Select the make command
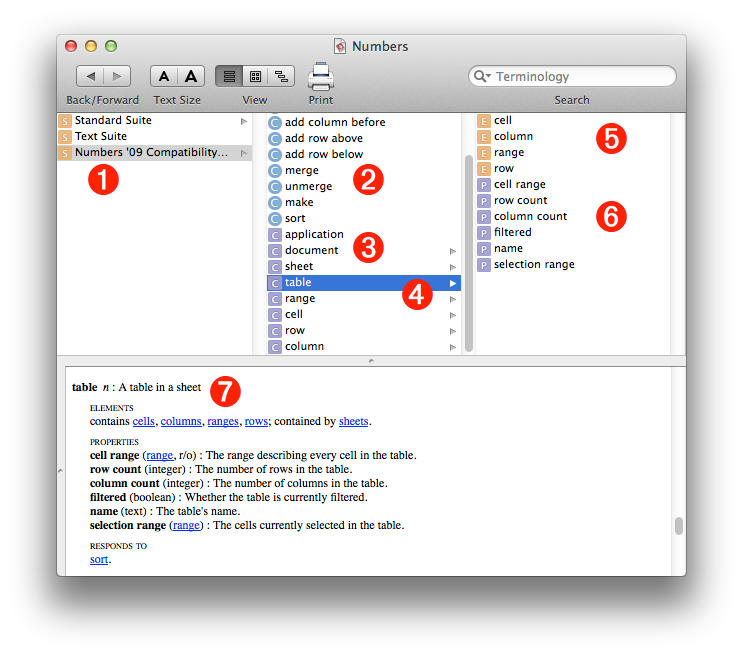Screen dimensions: 743x655 click(x=363, y=203)
